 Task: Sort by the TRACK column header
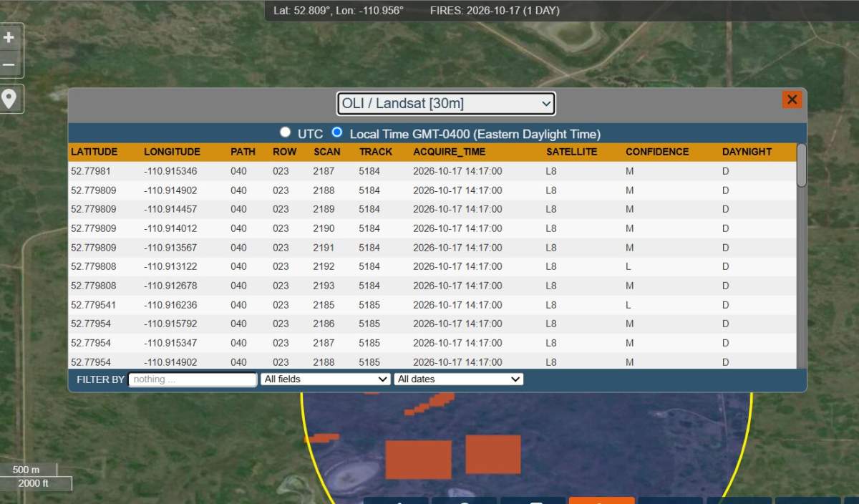(376, 152)
